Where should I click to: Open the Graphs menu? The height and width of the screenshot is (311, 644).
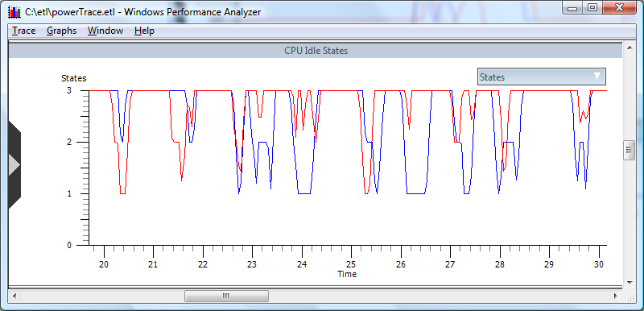tap(62, 31)
